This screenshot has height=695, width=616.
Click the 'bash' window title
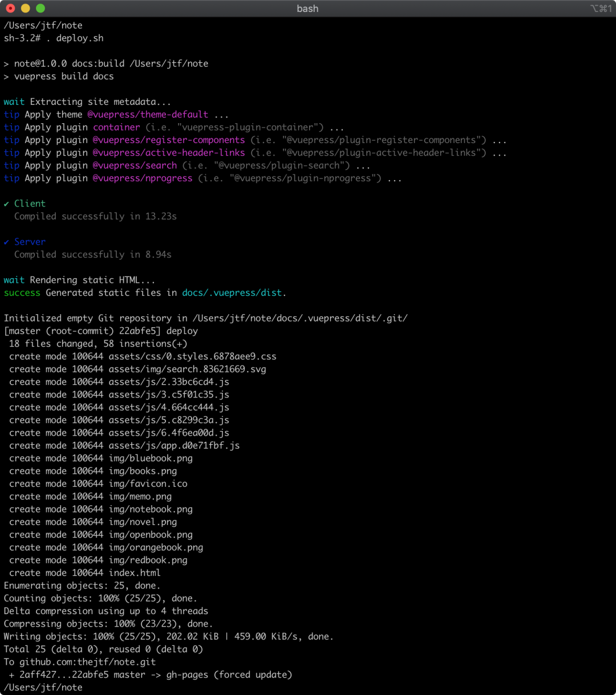(x=307, y=9)
